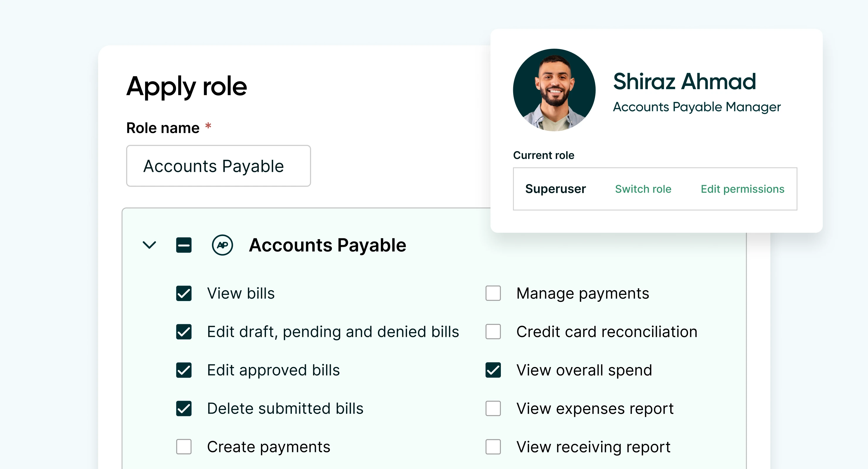Uncheck the Edit approved bills checkbox
Viewport: 868px width, 469px height.
click(184, 370)
